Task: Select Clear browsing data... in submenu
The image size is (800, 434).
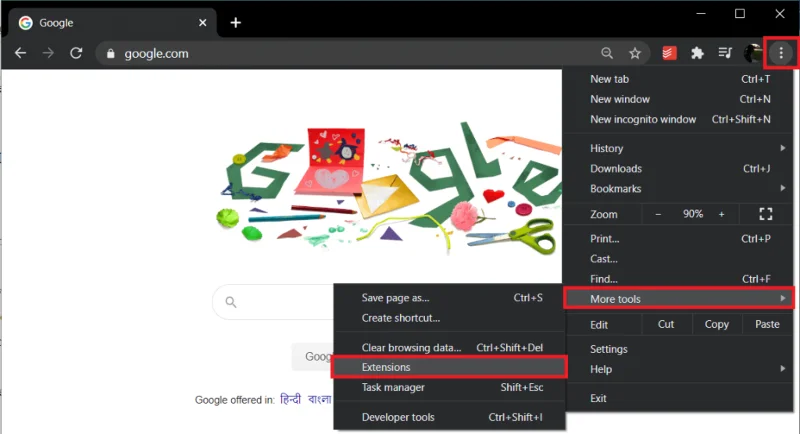Action: coord(449,348)
